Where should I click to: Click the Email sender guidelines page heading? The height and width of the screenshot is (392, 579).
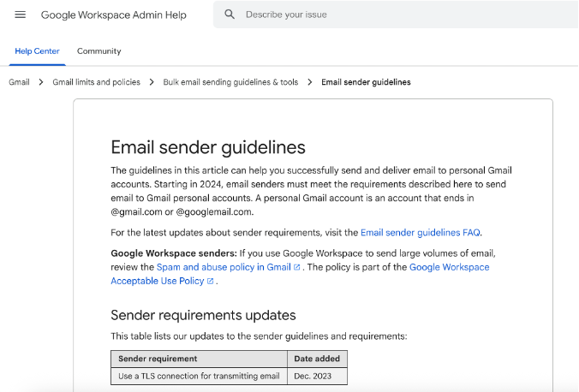point(208,147)
